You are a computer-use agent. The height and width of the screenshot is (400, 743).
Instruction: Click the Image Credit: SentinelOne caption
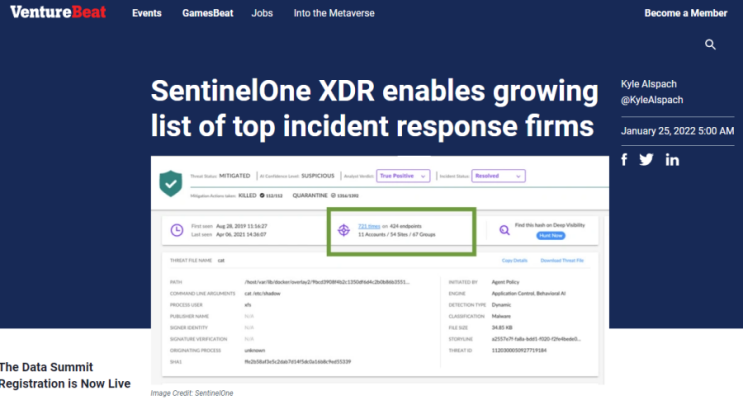[192, 393]
